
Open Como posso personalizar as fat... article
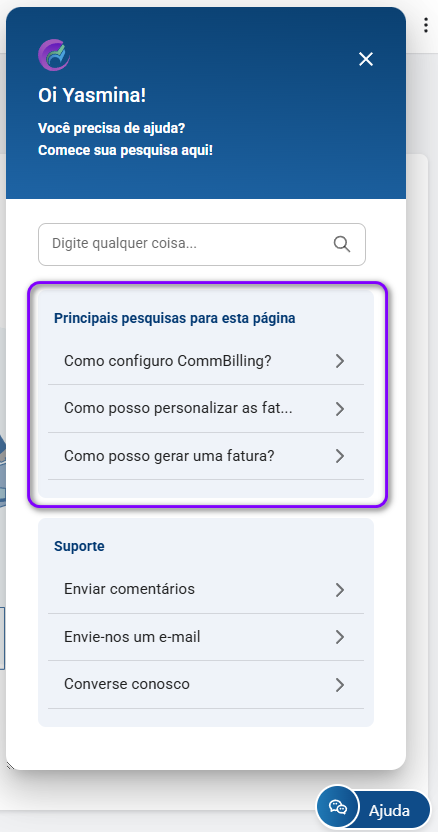click(206, 409)
